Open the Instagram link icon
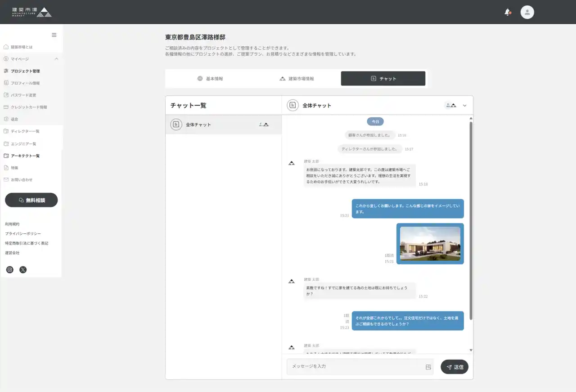 10,270
